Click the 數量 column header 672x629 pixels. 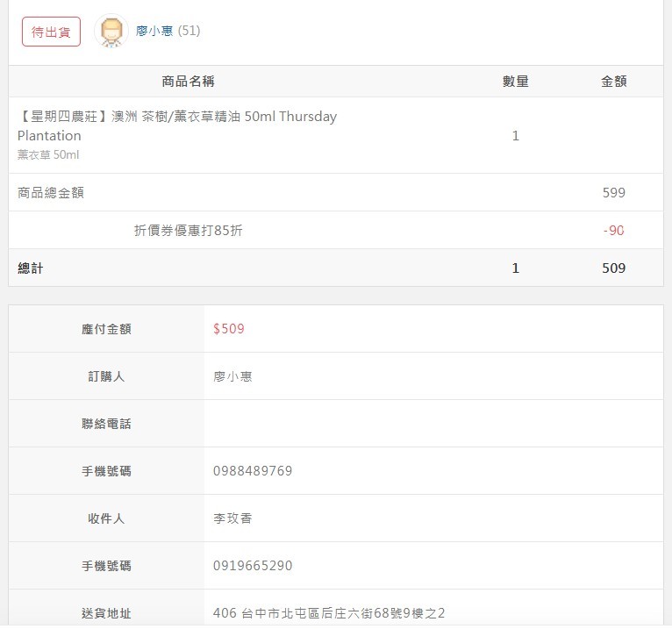pos(516,82)
